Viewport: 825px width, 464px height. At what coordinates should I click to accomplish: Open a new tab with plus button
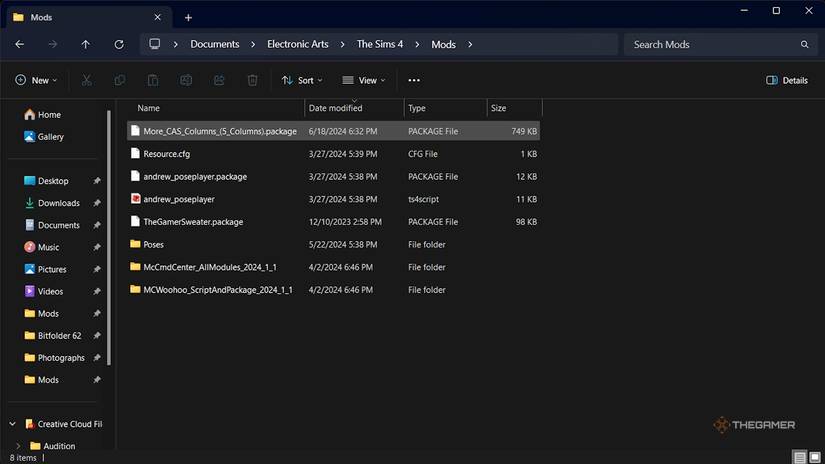(x=188, y=17)
